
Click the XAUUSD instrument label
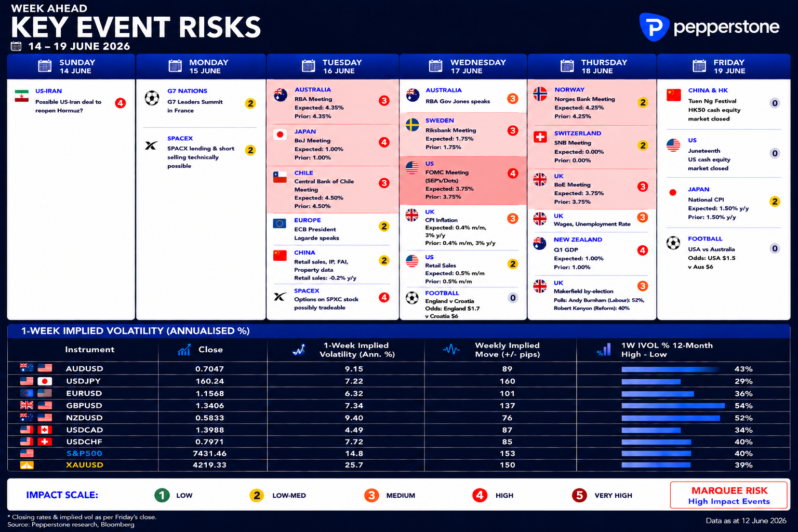tap(84, 465)
